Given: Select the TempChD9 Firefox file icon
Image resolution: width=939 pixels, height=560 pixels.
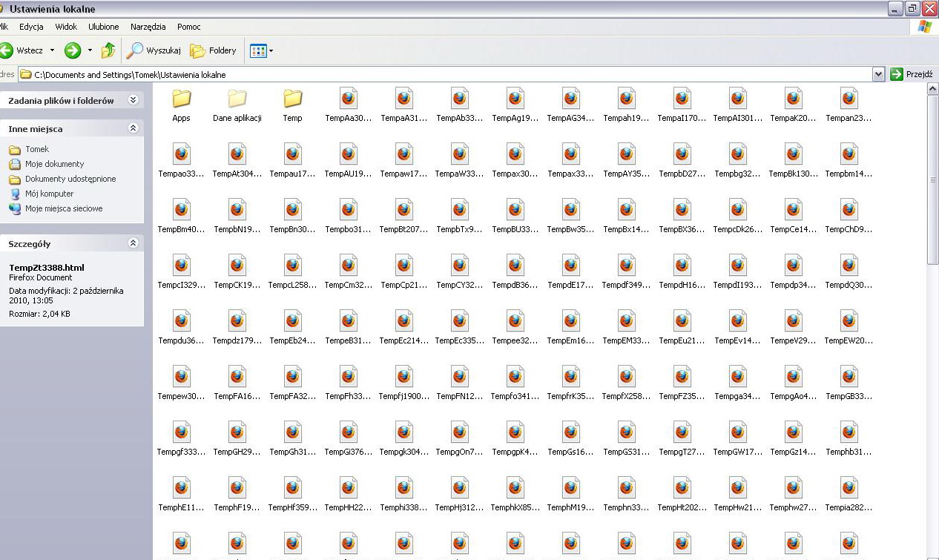Looking at the screenshot, I should click(x=849, y=209).
